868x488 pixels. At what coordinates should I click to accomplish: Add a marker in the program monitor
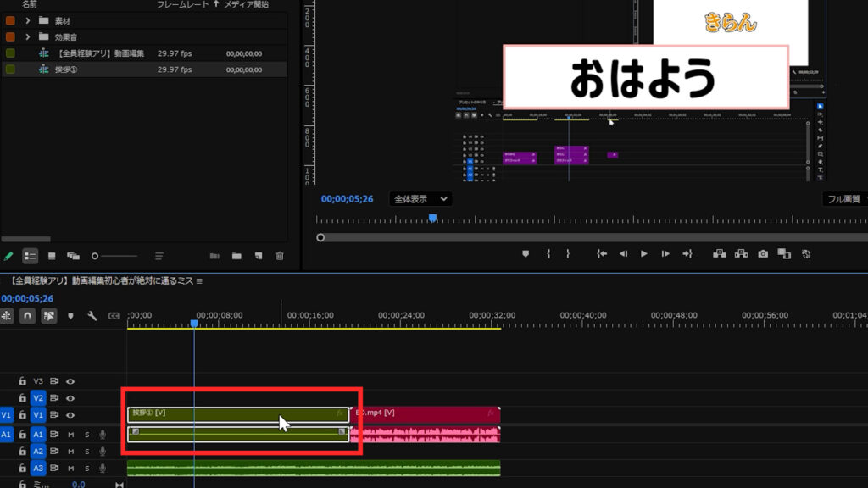[x=526, y=254]
